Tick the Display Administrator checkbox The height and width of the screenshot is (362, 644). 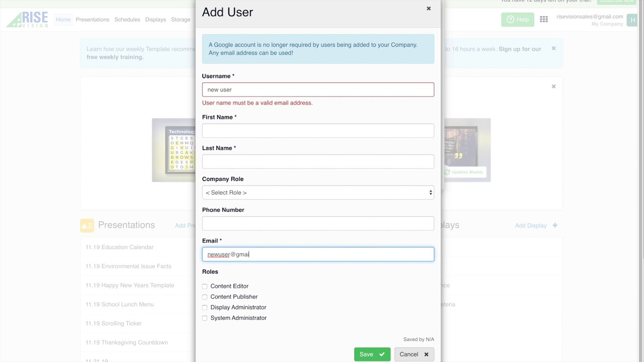(x=205, y=307)
